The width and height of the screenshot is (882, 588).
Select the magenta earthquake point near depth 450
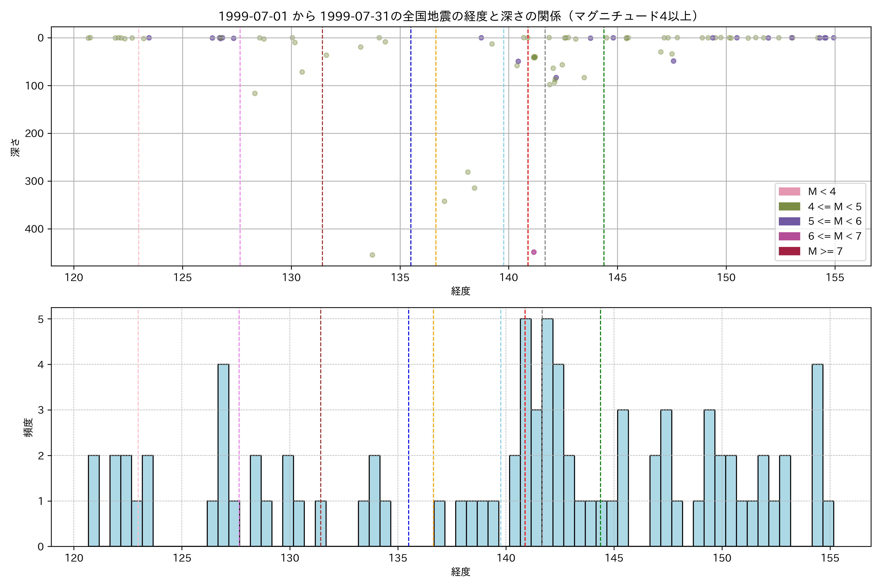pos(534,252)
